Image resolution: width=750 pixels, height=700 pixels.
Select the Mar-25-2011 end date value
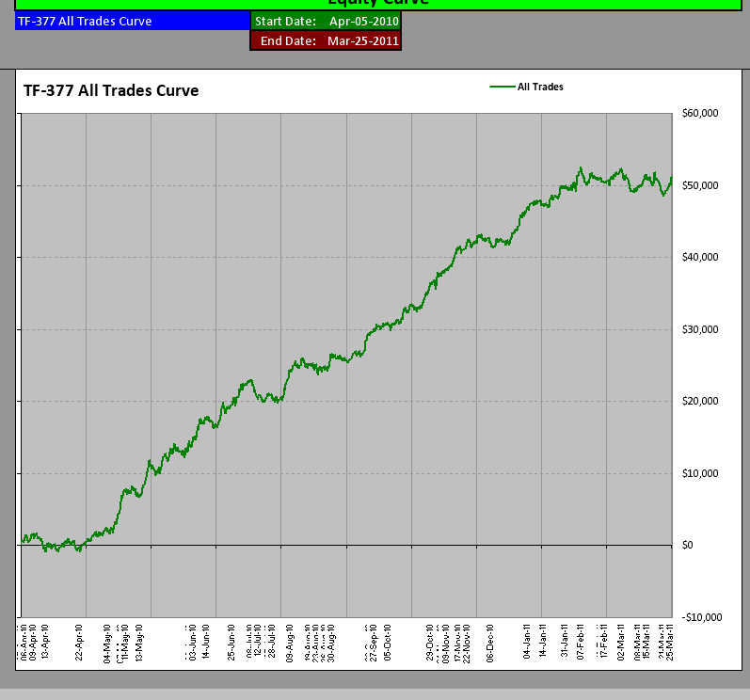click(x=363, y=41)
